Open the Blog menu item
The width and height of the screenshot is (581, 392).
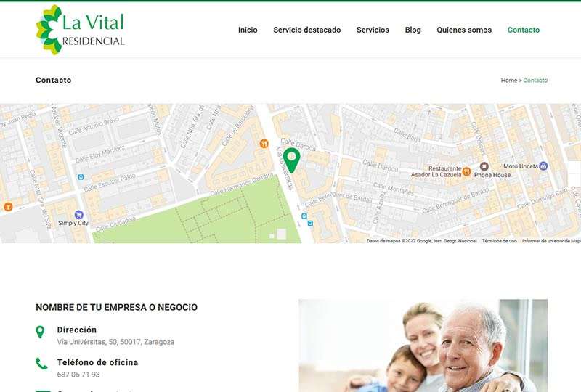[x=413, y=30]
